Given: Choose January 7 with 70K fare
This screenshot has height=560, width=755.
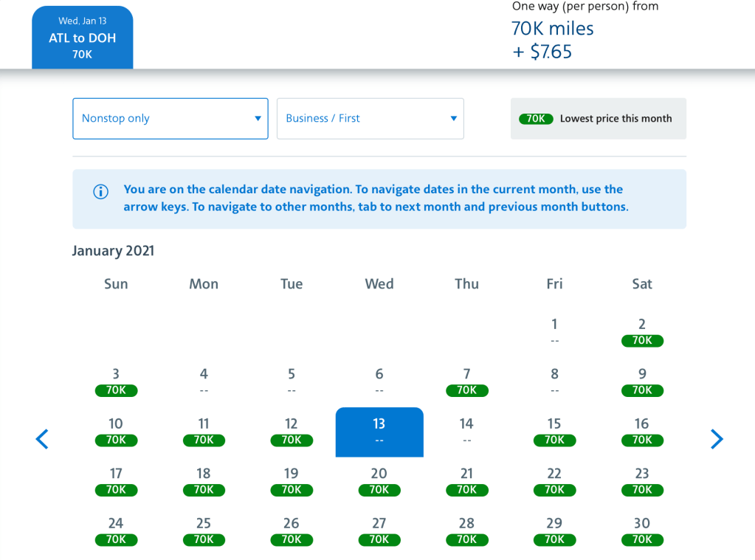Looking at the screenshot, I should (466, 381).
